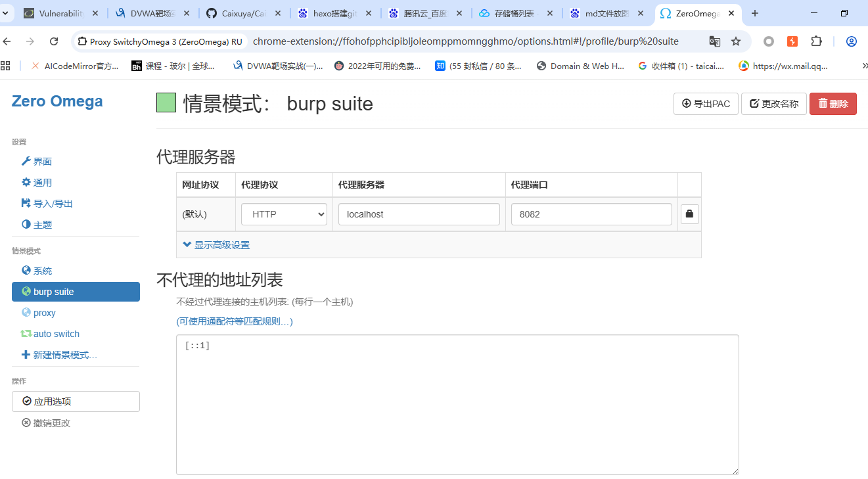The height and width of the screenshot is (479, 868).
Task: Open the Domain & Web H... bookmark
Action: click(581, 66)
